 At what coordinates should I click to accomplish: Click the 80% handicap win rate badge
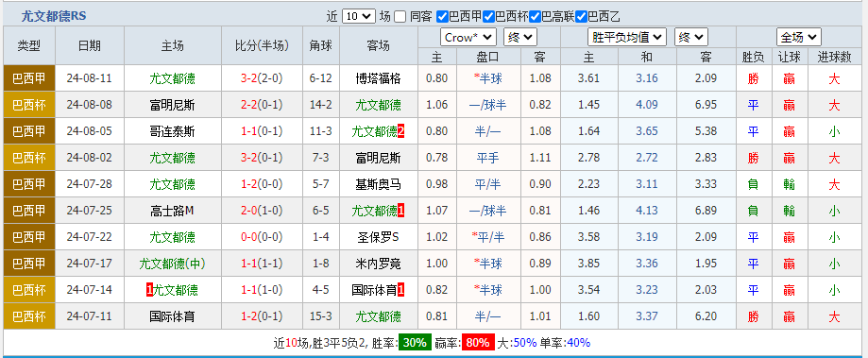(478, 343)
